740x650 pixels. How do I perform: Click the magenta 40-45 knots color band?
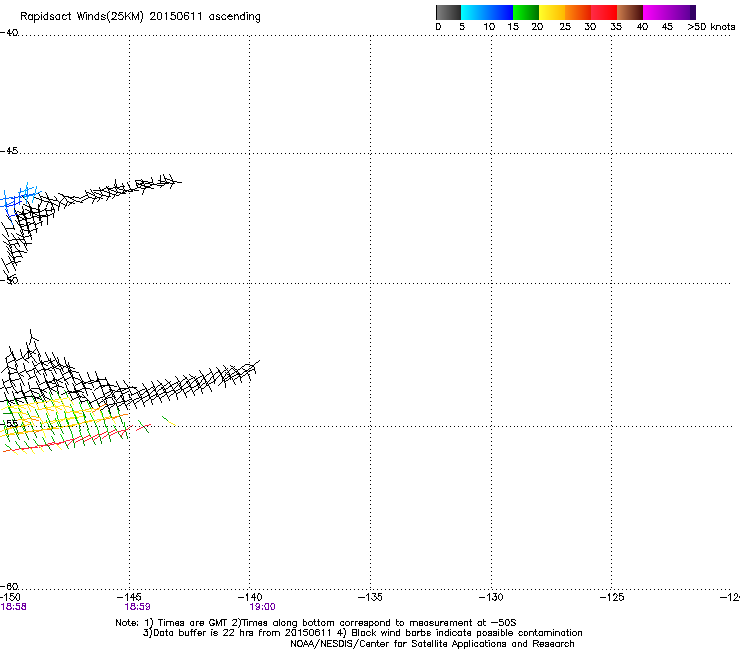(656, 12)
